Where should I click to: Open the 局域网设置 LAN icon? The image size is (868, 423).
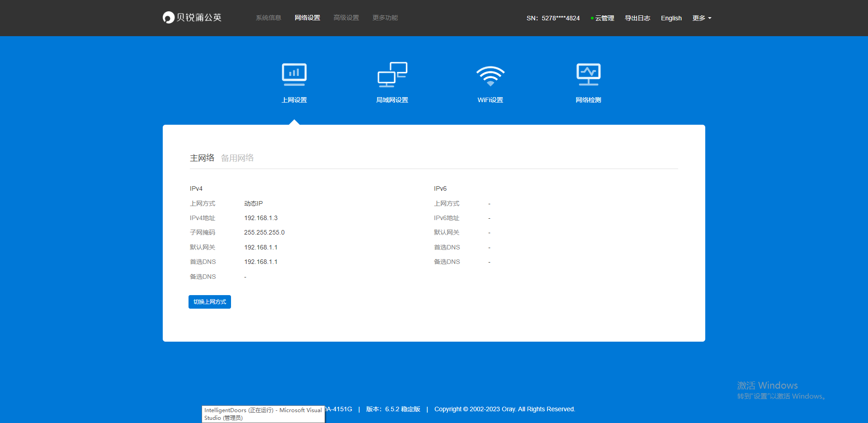click(x=392, y=75)
